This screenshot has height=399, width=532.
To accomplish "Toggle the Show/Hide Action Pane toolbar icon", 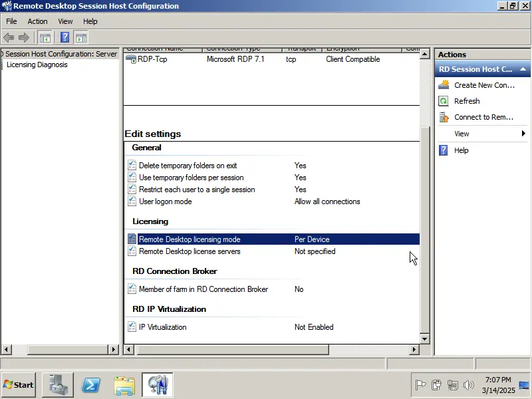I will coord(81,37).
